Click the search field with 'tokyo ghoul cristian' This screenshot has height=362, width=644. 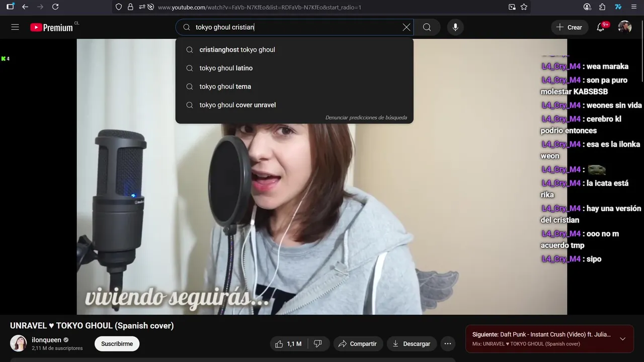point(294,27)
